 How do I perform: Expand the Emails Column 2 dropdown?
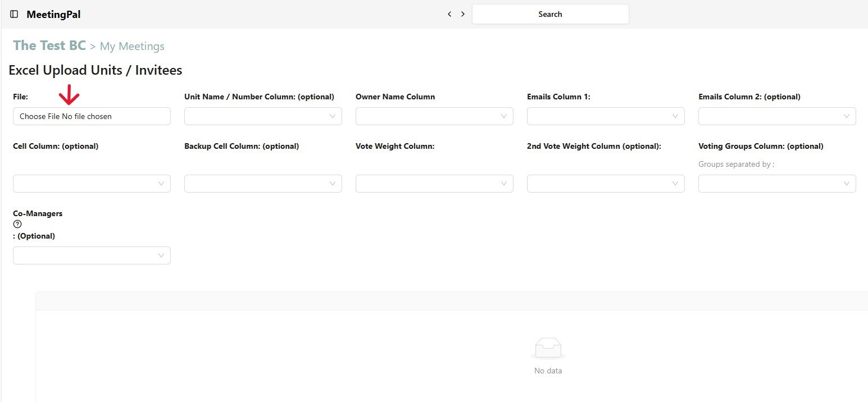pyautogui.click(x=777, y=116)
